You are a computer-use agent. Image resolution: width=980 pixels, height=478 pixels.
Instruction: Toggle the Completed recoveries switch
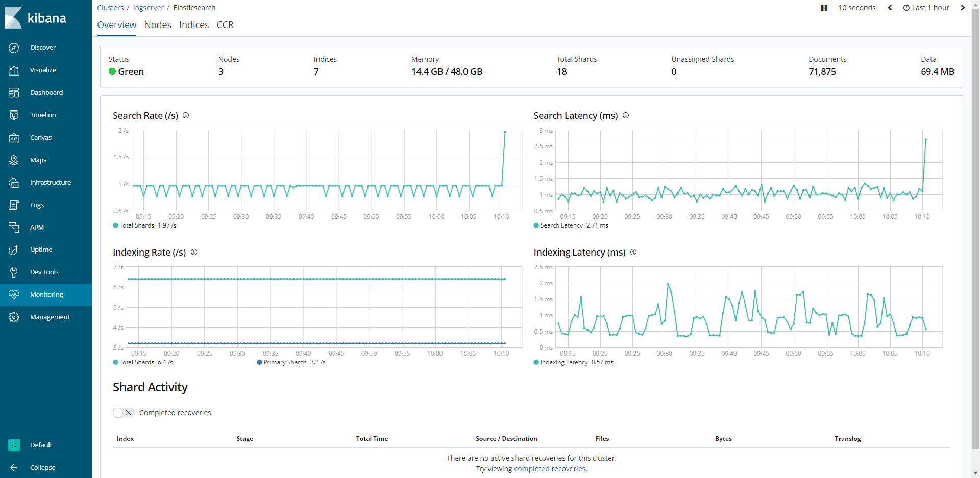click(x=124, y=413)
